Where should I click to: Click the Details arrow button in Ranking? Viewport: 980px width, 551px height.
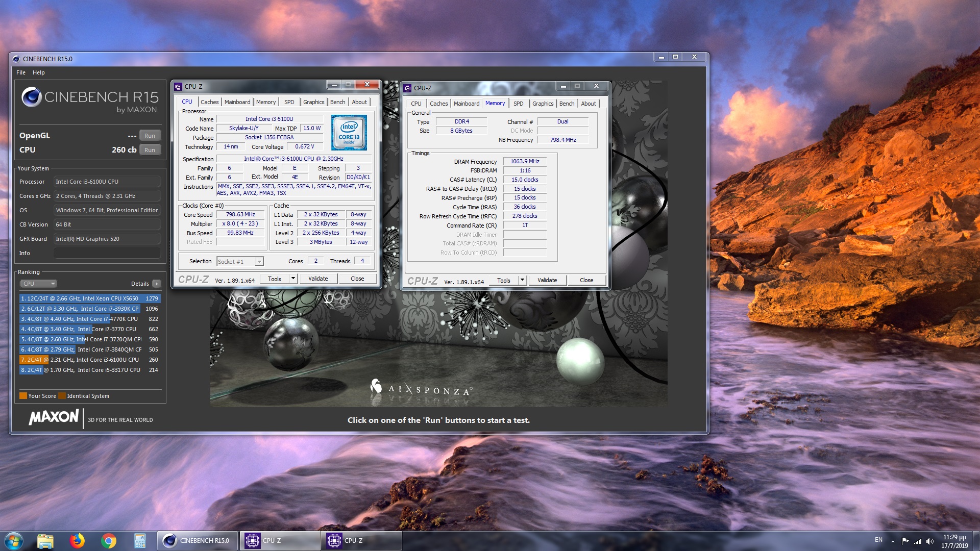[x=156, y=284]
